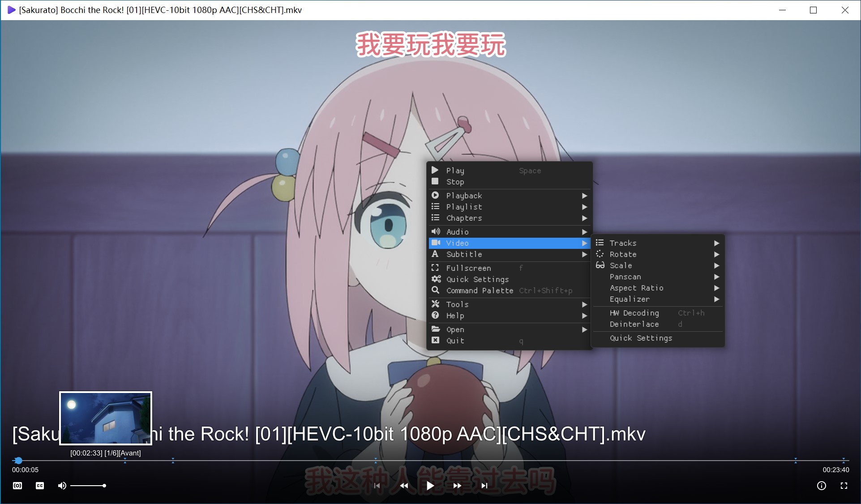The width and height of the screenshot is (861, 504).
Task: Toggle Deinterlace option
Action: pos(634,324)
